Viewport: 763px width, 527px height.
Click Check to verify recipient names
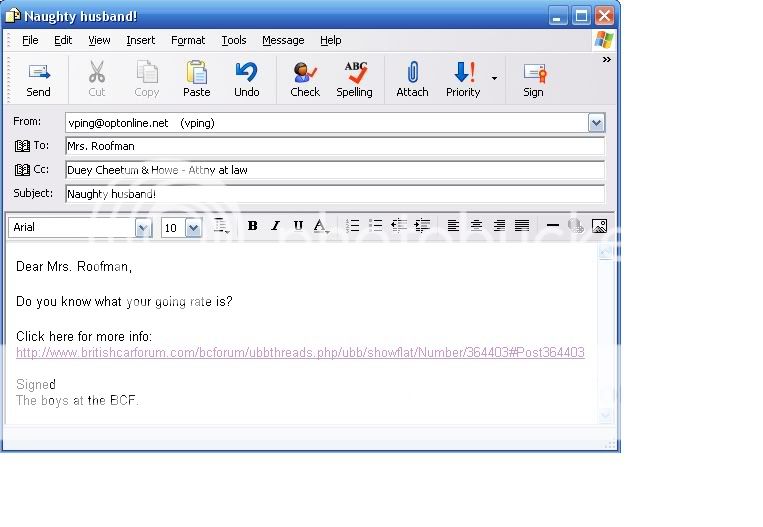point(305,79)
